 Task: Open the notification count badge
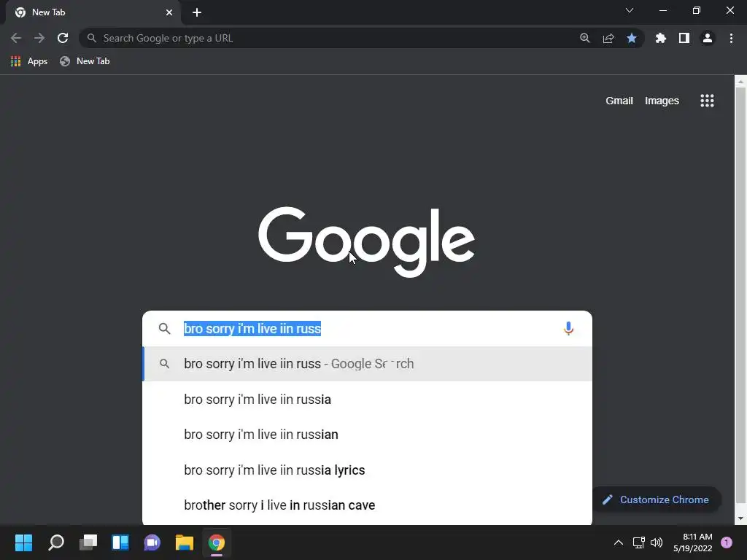coord(727,542)
